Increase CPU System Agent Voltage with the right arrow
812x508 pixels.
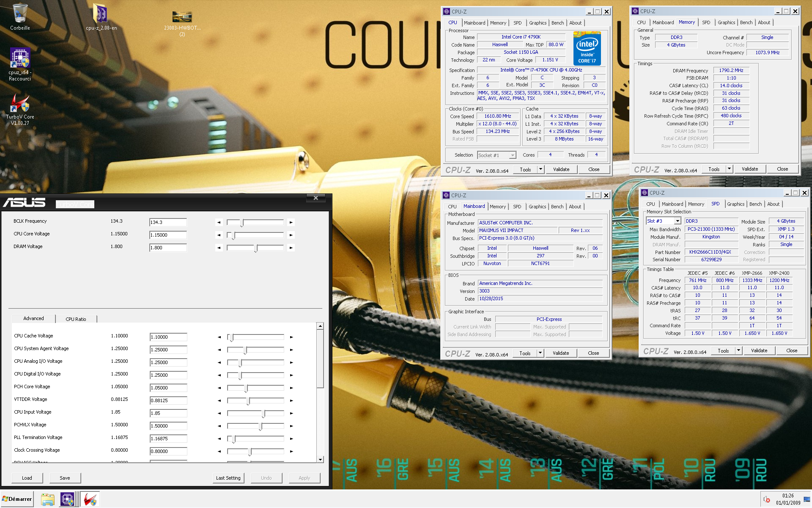click(291, 350)
